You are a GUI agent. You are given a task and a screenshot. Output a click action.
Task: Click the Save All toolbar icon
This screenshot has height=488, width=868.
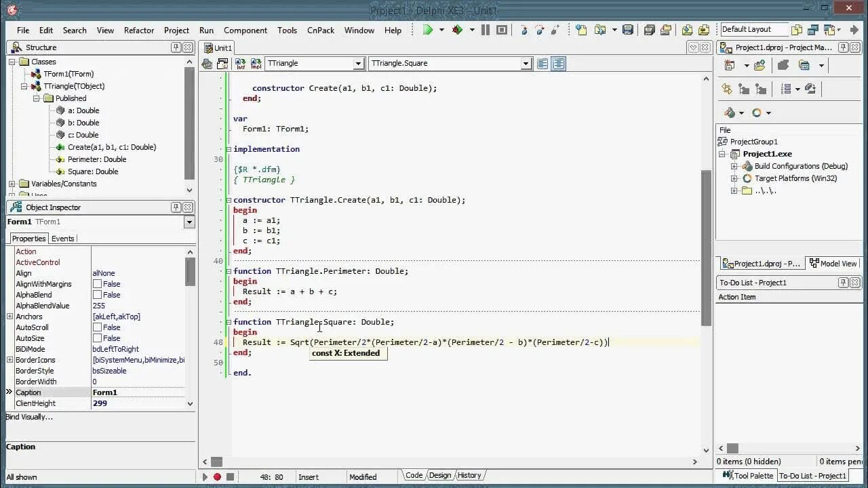tap(650, 30)
